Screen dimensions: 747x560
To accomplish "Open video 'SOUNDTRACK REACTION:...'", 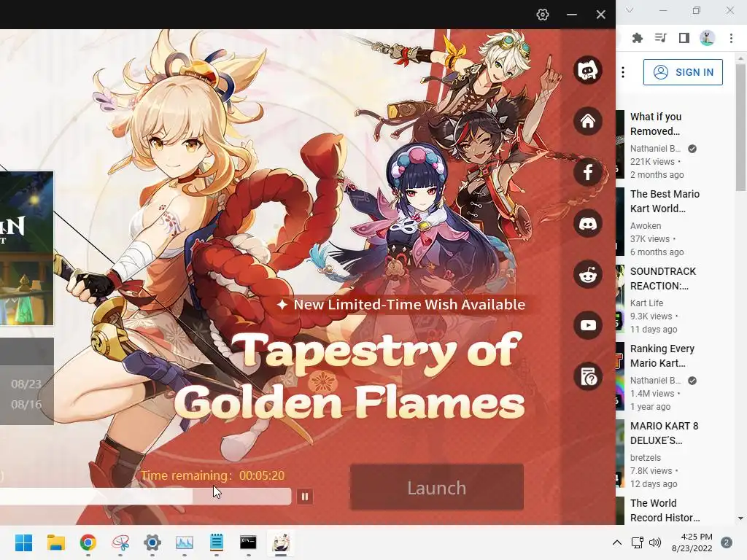I will (662, 279).
